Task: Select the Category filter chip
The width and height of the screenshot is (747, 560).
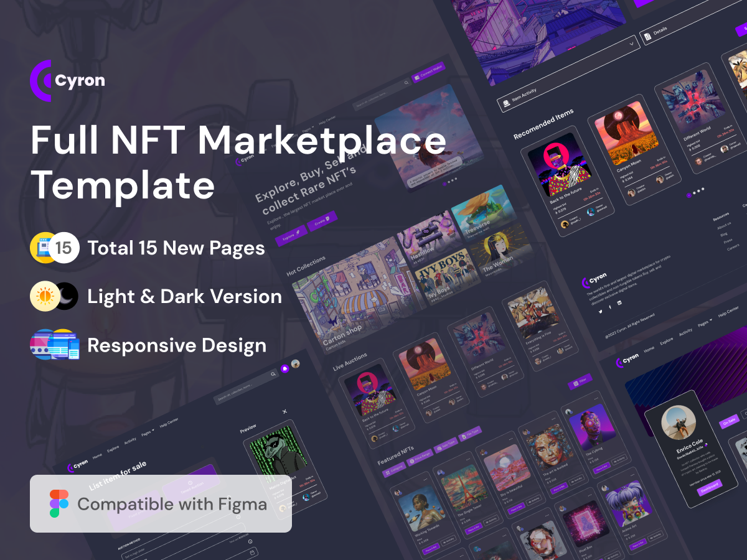Action: pyautogui.click(x=394, y=470)
